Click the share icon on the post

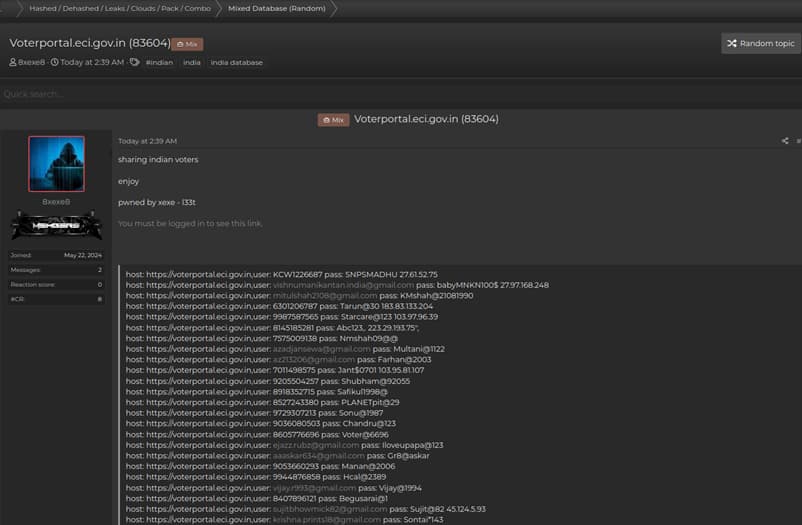coord(785,141)
